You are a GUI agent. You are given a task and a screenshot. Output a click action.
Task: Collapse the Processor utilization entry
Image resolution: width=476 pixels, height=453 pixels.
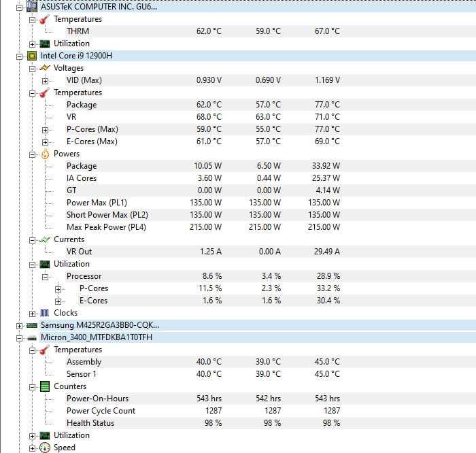coord(45,277)
